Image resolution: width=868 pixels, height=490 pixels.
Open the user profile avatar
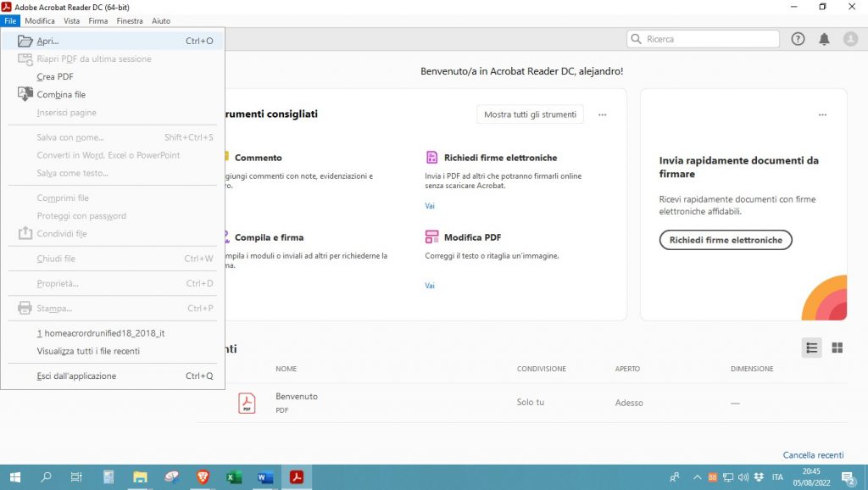[x=850, y=39]
